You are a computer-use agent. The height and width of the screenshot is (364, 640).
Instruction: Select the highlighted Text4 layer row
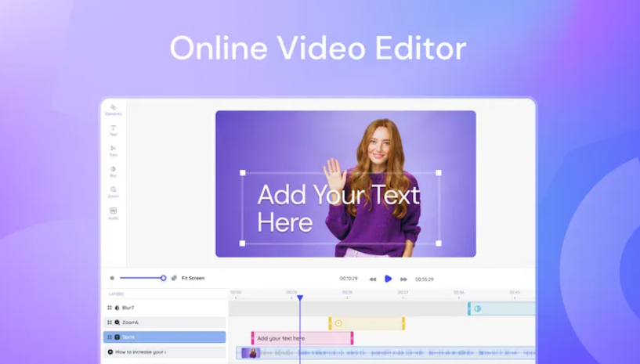tap(165, 337)
